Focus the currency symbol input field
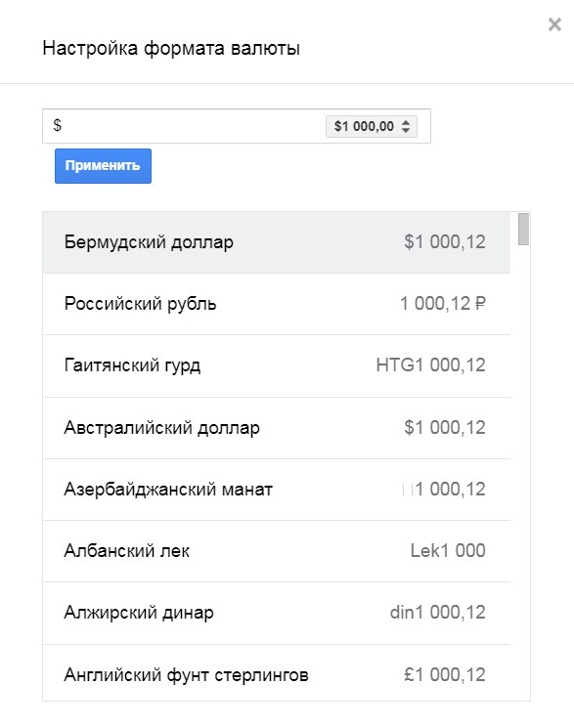The image size is (574, 728). 184,126
